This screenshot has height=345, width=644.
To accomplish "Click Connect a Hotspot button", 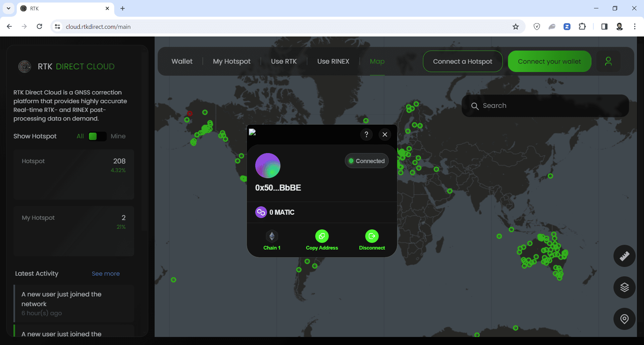I will pyautogui.click(x=463, y=61).
